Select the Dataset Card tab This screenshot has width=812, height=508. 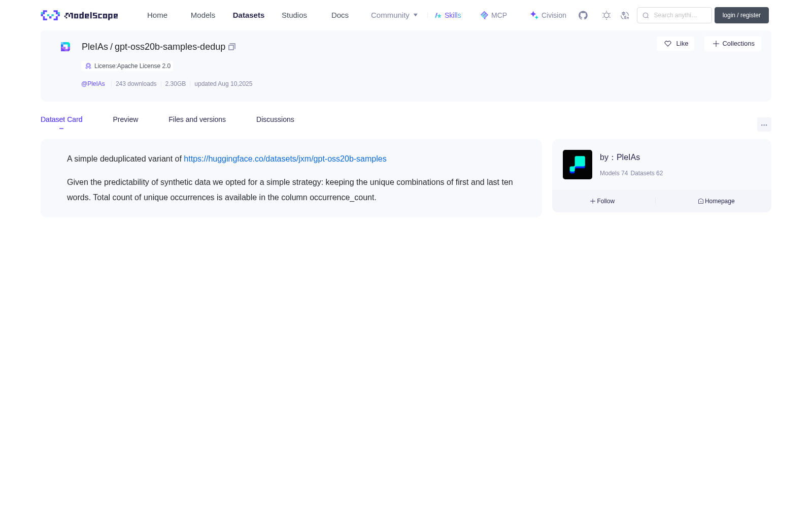click(61, 119)
